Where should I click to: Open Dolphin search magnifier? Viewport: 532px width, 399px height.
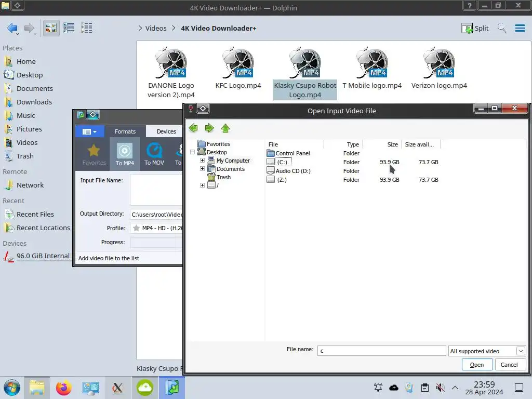pos(502,28)
